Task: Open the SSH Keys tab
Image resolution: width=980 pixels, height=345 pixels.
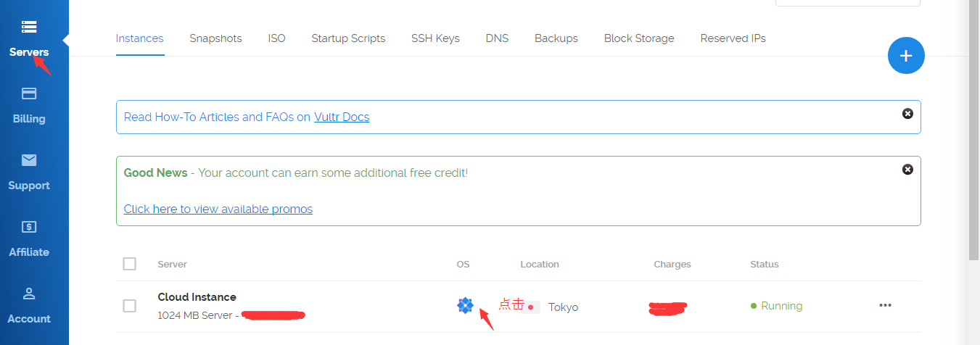Action: 435,38
